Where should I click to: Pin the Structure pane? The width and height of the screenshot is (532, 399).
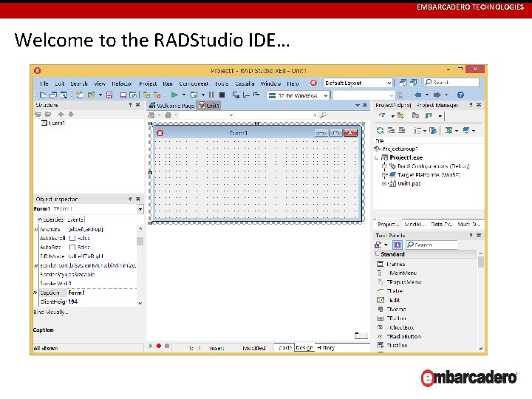pyautogui.click(x=130, y=105)
